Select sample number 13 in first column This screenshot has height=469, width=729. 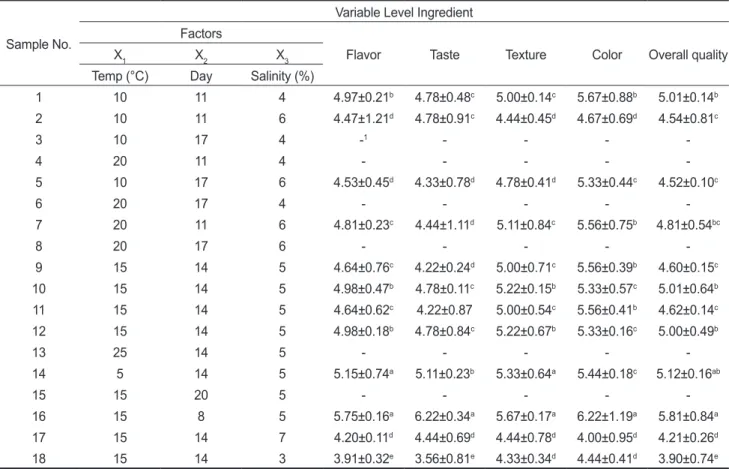(39, 352)
